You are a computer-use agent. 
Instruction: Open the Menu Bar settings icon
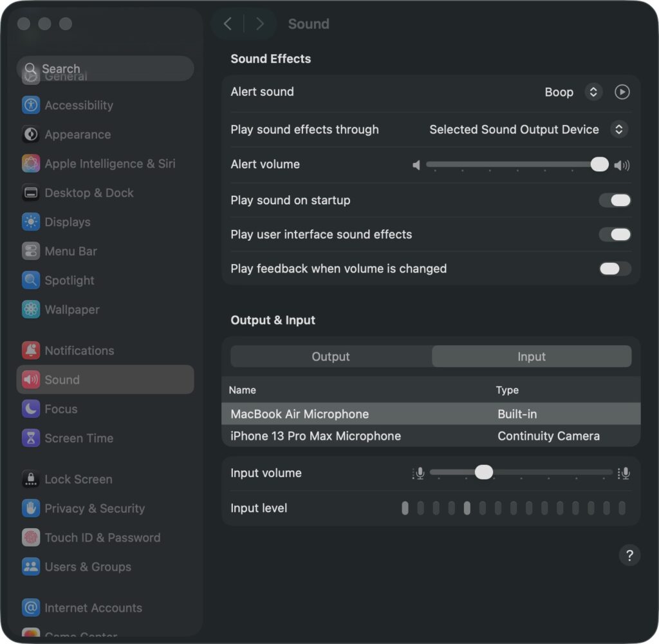coord(31,251)
